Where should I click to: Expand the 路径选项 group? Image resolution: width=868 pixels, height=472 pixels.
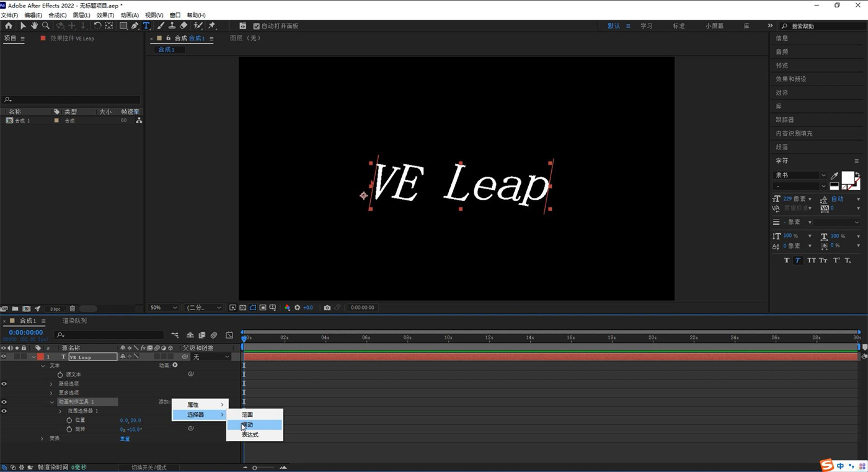tap(51, 384)
